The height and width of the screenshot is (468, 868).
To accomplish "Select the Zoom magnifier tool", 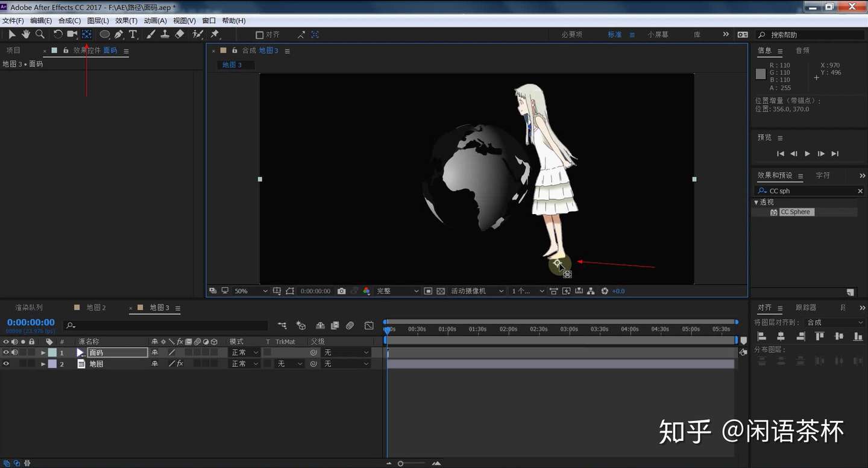I will click(x=40, y=34).
